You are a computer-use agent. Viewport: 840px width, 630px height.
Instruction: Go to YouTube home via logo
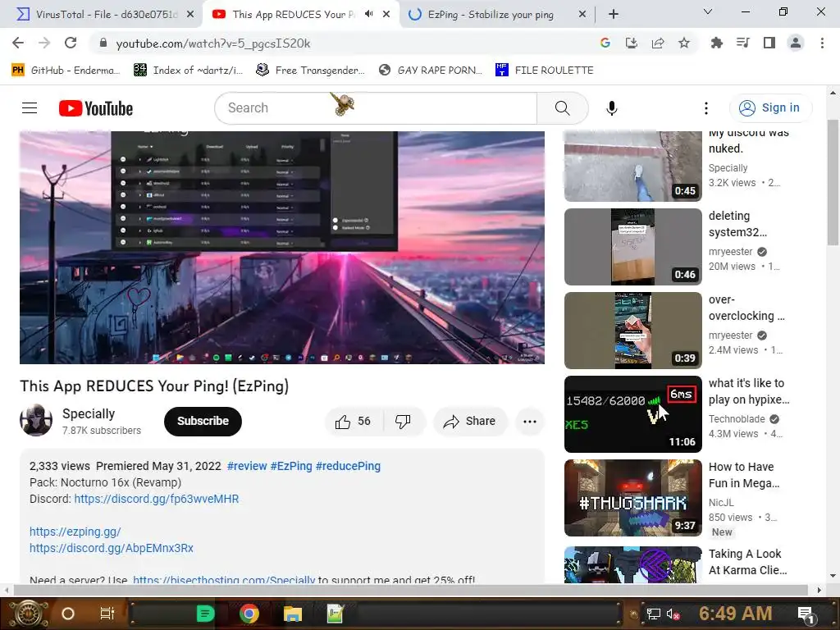click(96, 108)
